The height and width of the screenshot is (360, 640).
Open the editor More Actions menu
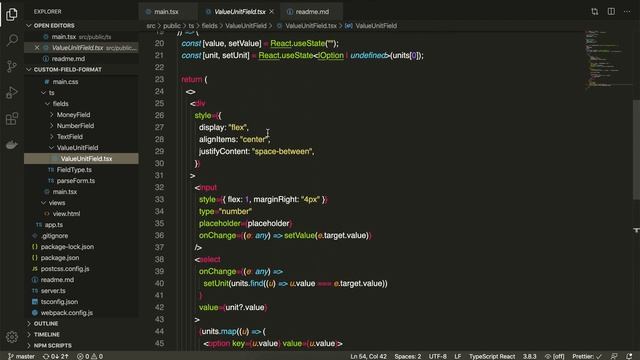point(627,11)
